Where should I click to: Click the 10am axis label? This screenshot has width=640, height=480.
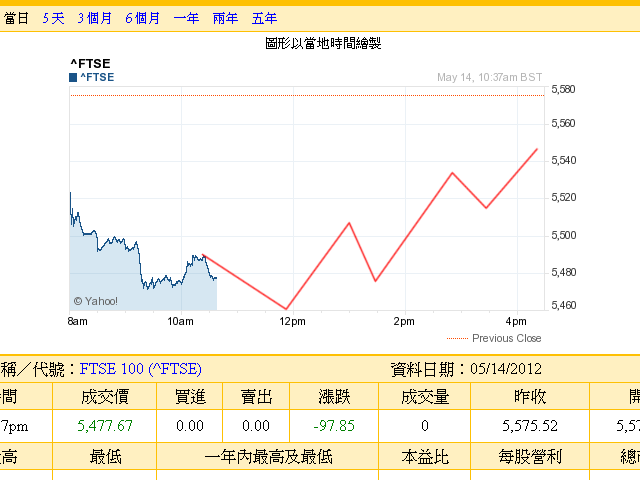(180, 322)
